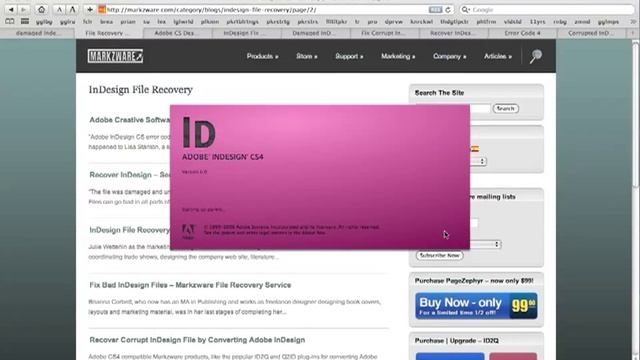The height and width of the screenshot is (360, 640).
Task: Click the Google search field
Action: pos(547,9)
